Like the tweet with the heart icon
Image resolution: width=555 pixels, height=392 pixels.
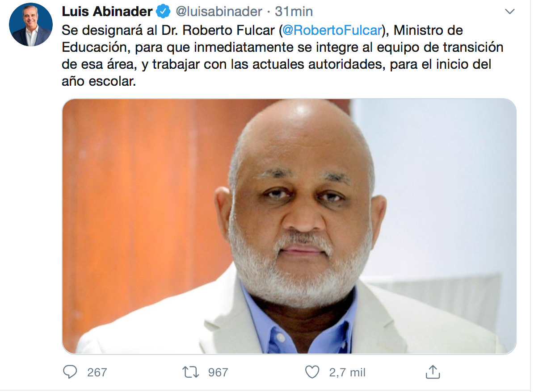[x=312, y=372]
